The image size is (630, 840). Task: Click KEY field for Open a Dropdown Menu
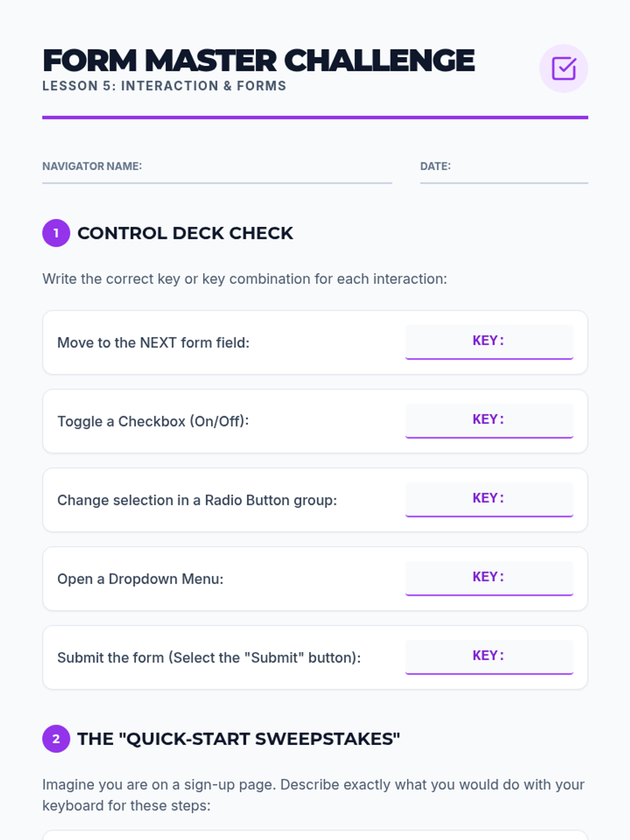click(x=489, y=579)
